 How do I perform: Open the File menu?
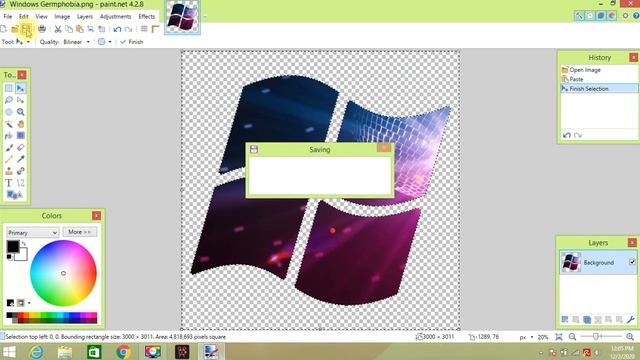click(8, 16)
